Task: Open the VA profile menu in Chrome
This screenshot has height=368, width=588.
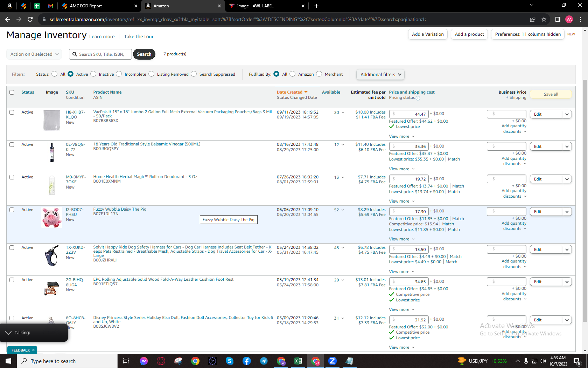Action: 569,19
